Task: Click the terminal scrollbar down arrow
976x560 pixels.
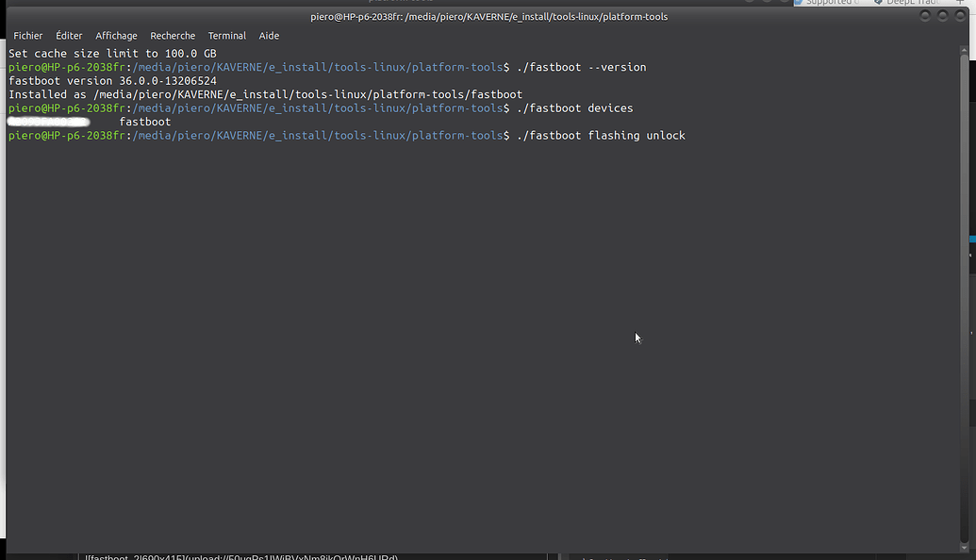Action: tap(963, 545)
